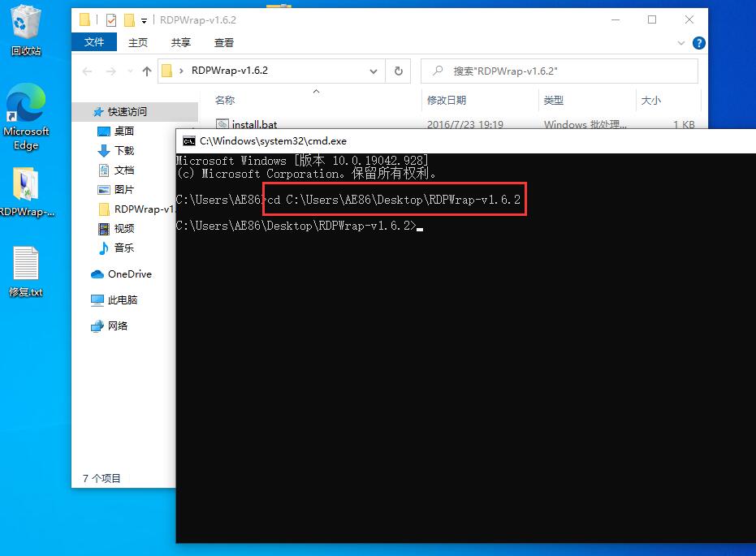Open 下载 in the navigation pane

124,151
